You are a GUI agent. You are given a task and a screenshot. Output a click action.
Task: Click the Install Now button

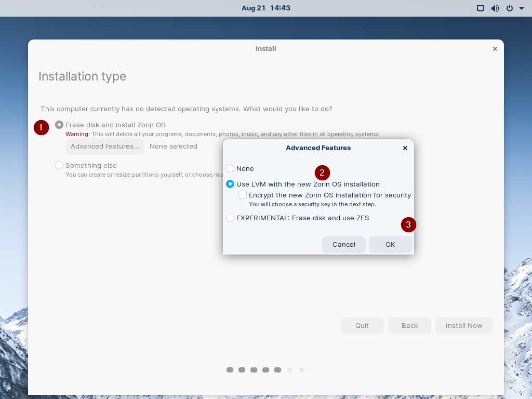point(464,325)
